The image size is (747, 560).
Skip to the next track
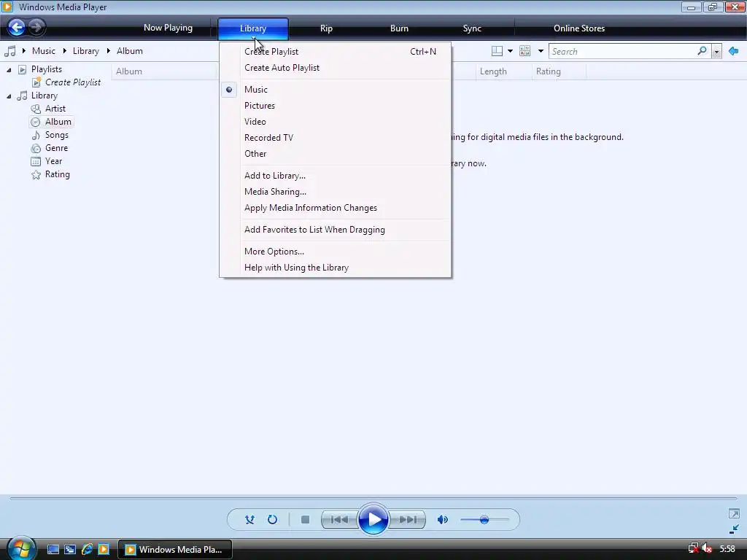407,519
